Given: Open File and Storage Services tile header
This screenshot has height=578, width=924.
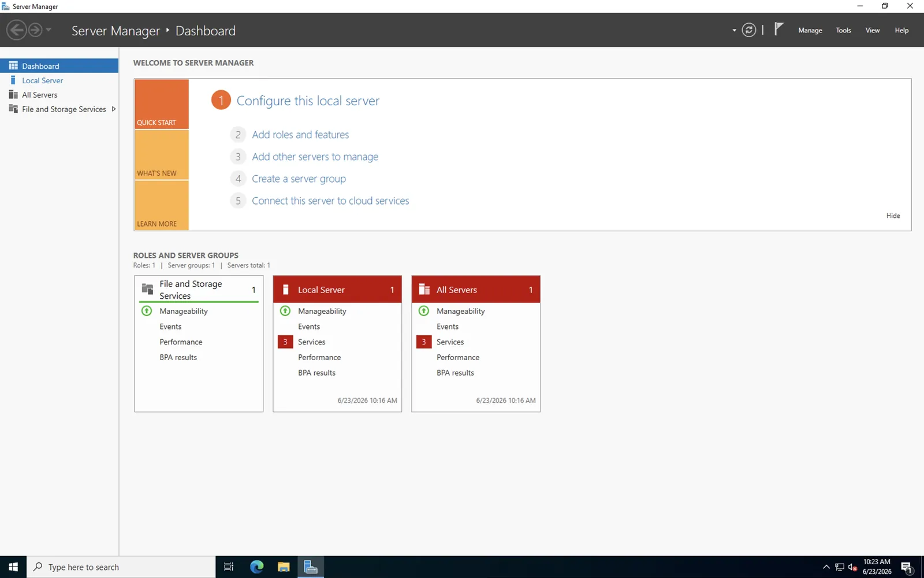Looking at the screenshot, I should tap(199, 290).
